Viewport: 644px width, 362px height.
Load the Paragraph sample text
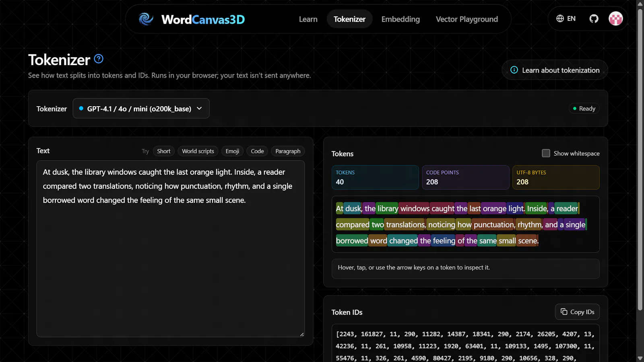click(288, 151)
